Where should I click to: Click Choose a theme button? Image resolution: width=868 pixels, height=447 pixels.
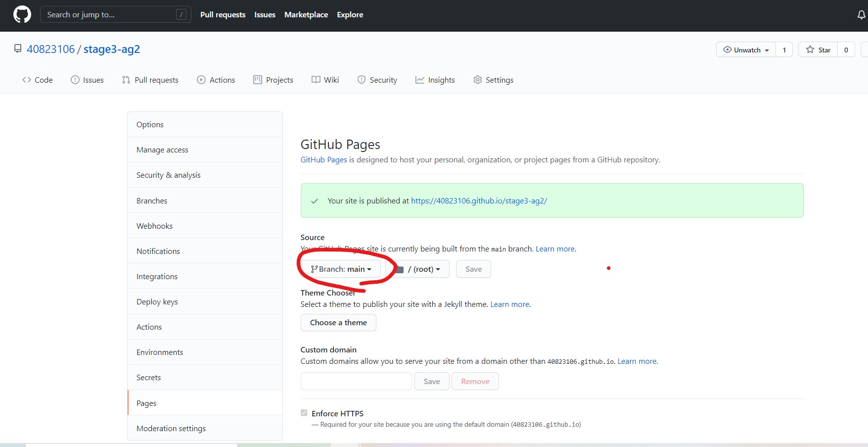click(338, 322)
